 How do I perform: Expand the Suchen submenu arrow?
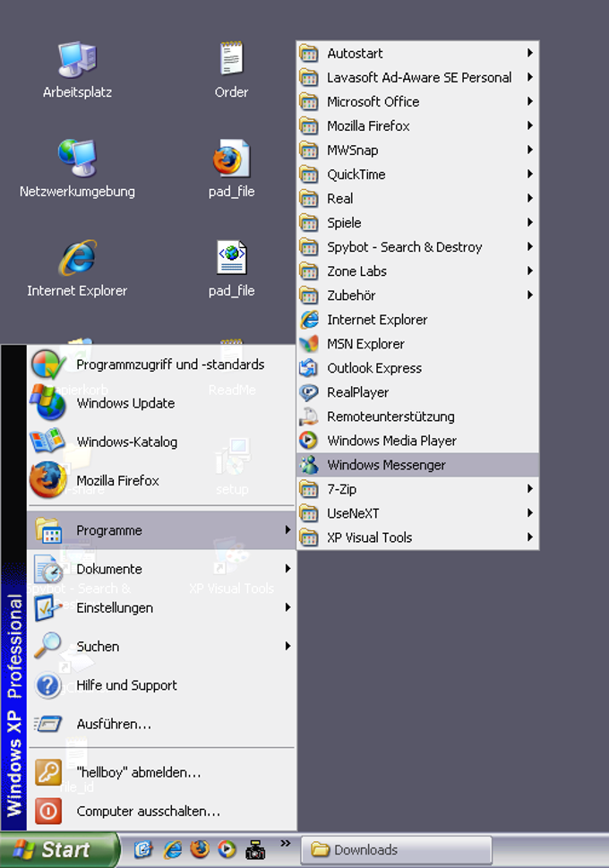pyautogui.click(x=287, y=646)
